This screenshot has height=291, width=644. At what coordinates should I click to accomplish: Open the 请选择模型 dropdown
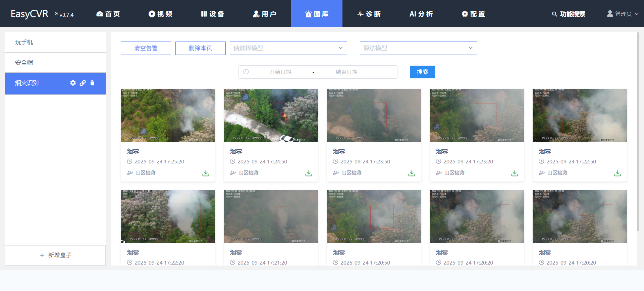[288, 48]
